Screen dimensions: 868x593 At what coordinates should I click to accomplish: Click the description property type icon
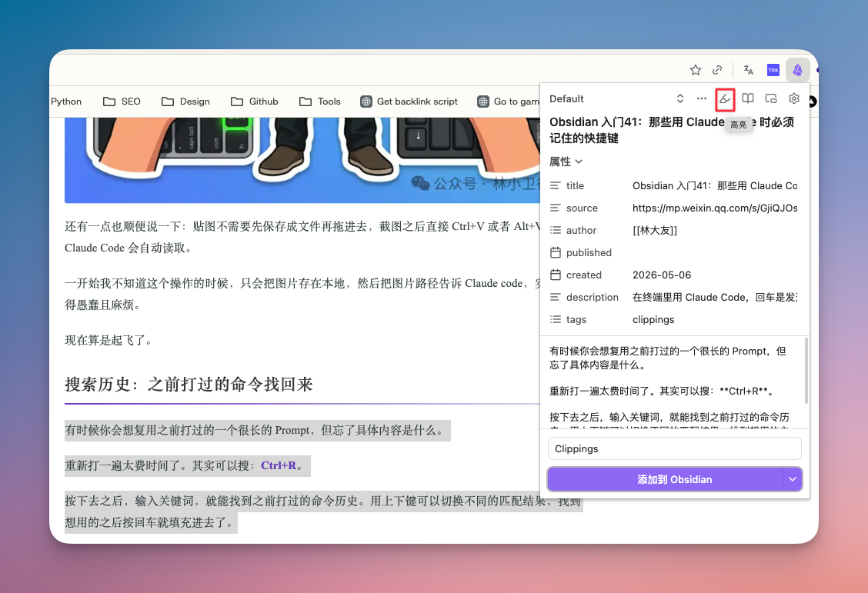(x=556, y=297)
